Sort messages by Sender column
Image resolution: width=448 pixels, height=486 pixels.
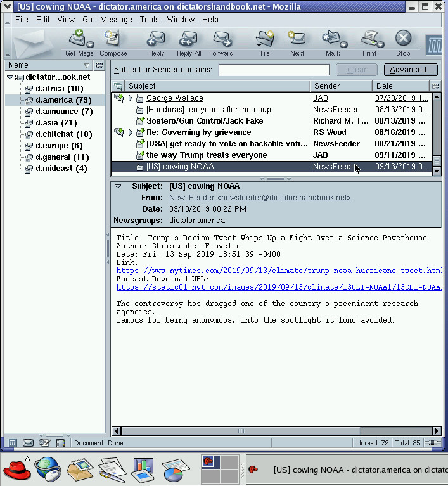pos(341,86)
